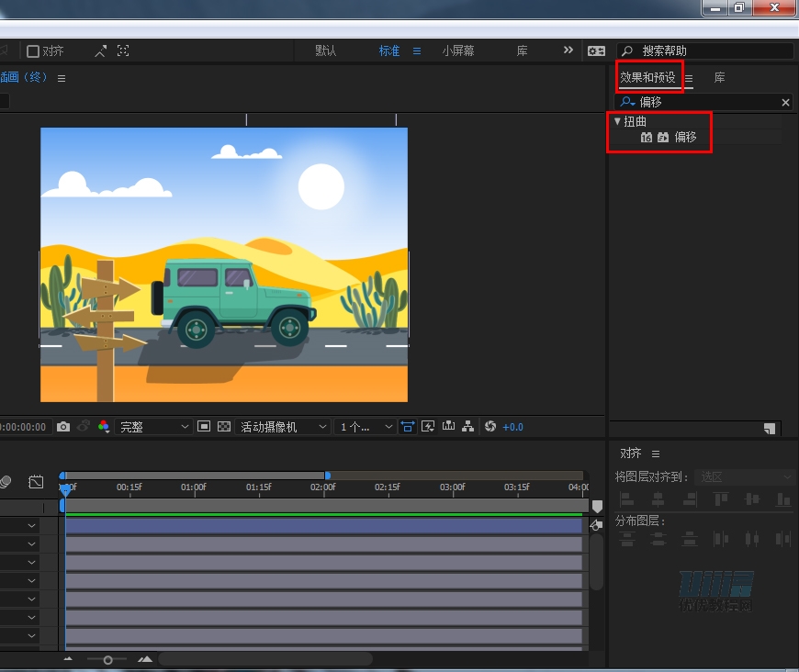The width and height of the screenshot is (799, 672).
Task: Open the 1个... view layout dropdown
Action: (x=365, y=427)
